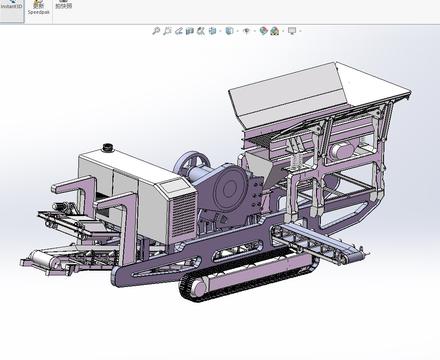Expand the Display Style dropdown arrow
The height and width of the screenshot is (360, 440).
(x=237, y=31)
